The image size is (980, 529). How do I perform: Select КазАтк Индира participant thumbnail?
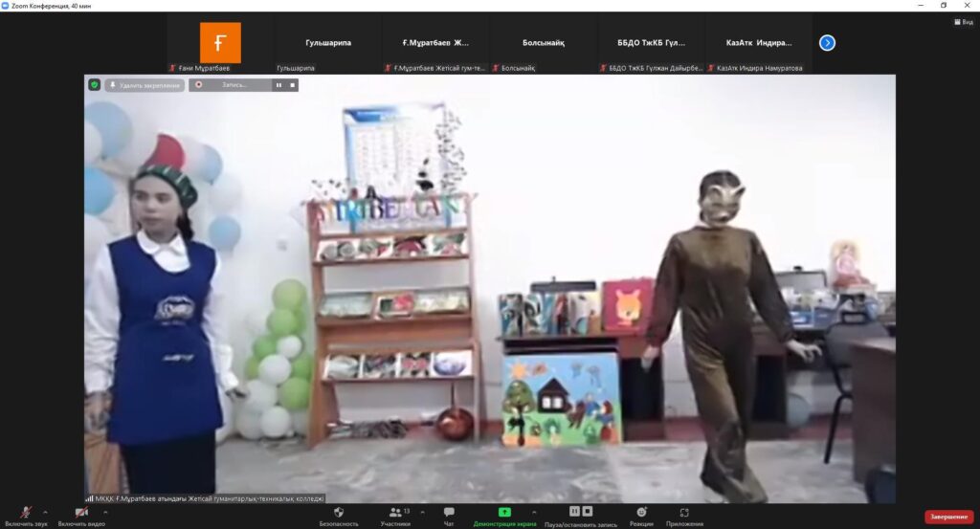tap(758, 42)
